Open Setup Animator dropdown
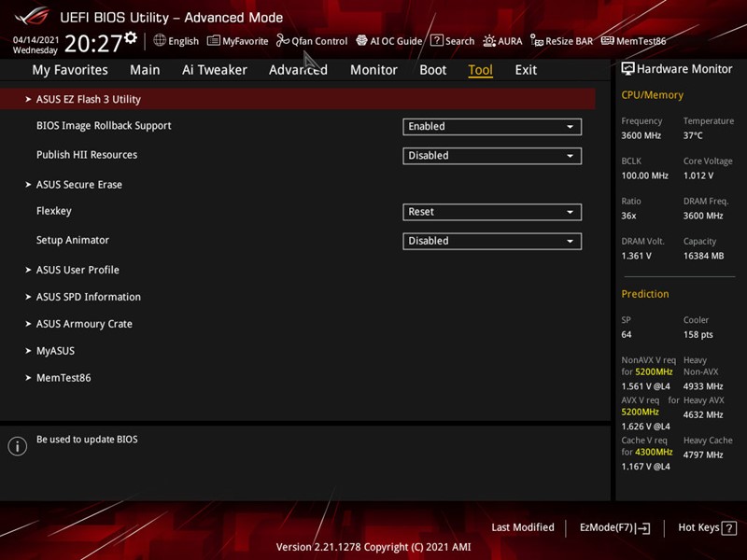 (492, 241)
